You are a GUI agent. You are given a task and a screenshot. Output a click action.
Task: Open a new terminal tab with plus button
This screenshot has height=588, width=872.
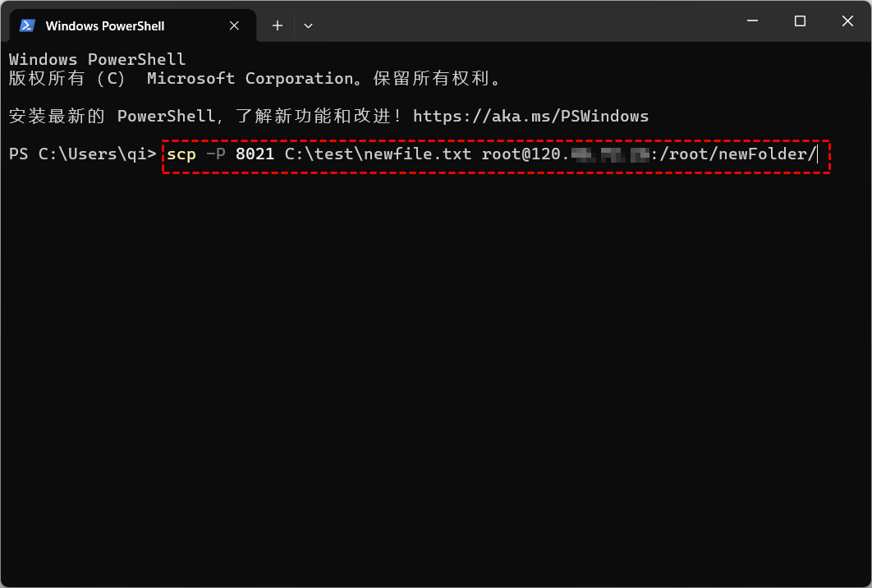coord(277,25)
